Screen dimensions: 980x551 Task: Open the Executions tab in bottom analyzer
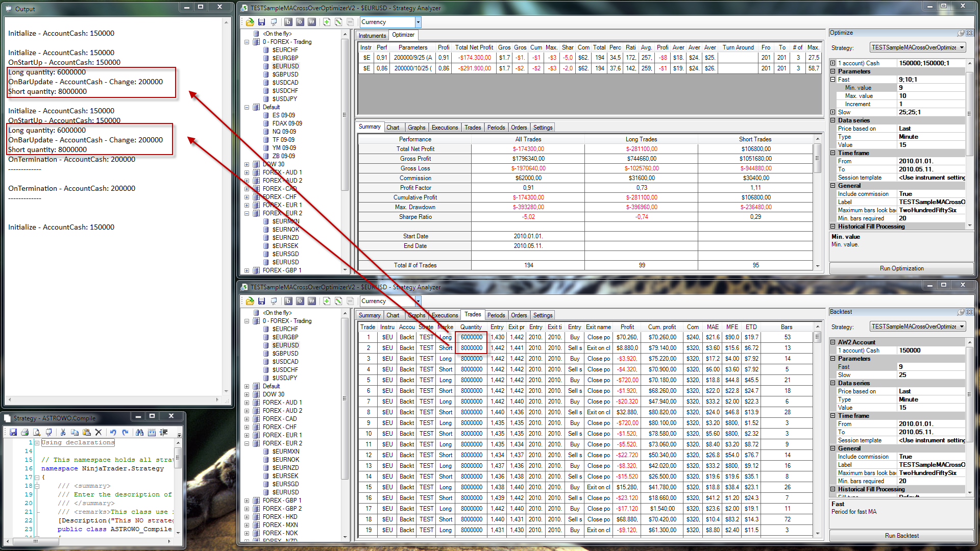click(445, 315)
